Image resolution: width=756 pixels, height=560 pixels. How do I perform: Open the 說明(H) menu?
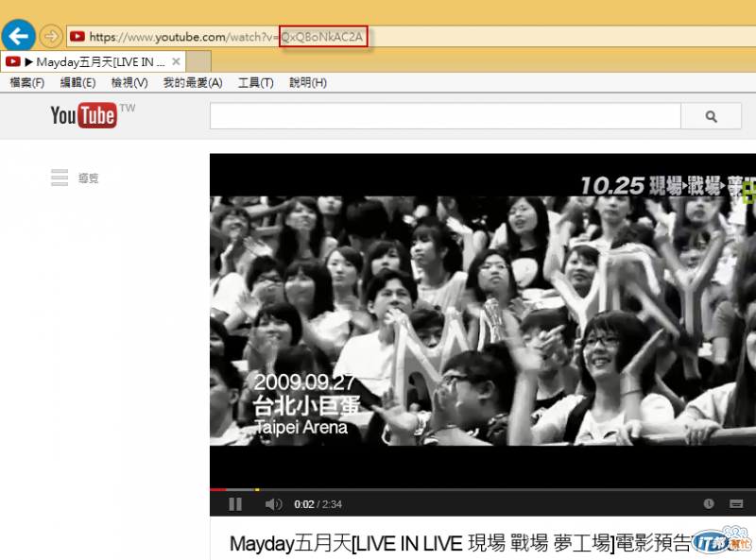[x=308, y=83]
